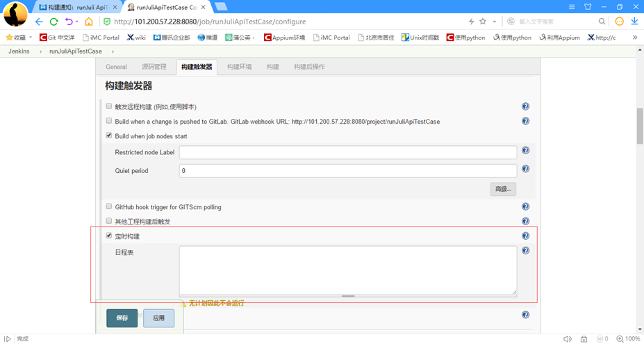Click the purple undo restore icon
The height and width of the screenshot is (344, 644).
tap(69, 22)
